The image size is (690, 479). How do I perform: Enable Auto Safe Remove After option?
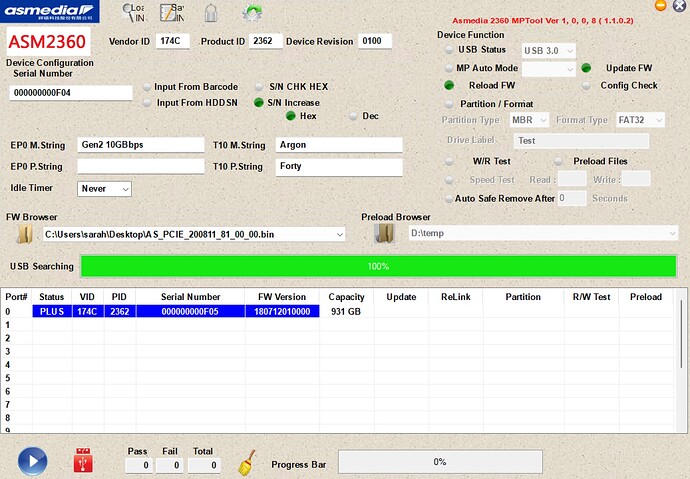click(448, 199)
